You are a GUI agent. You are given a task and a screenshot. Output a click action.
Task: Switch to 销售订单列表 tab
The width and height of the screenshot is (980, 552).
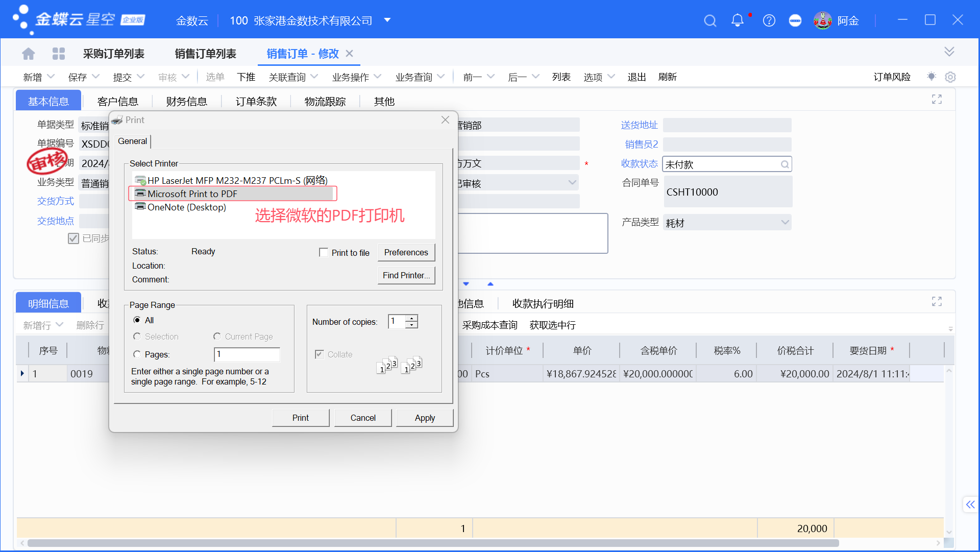pos(205,54)
